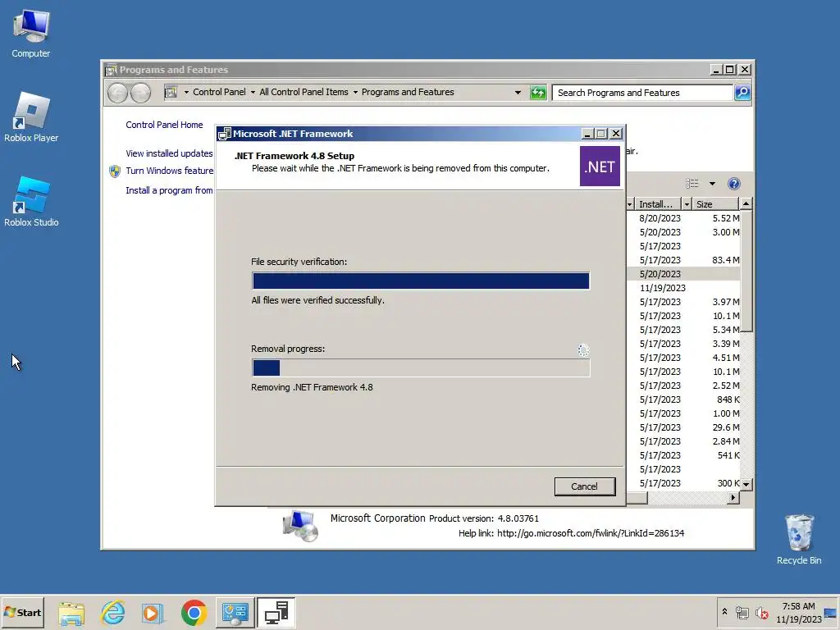Open the Recycle Bin
Viewport: 840px width, 630px height.
pos(799,539)
